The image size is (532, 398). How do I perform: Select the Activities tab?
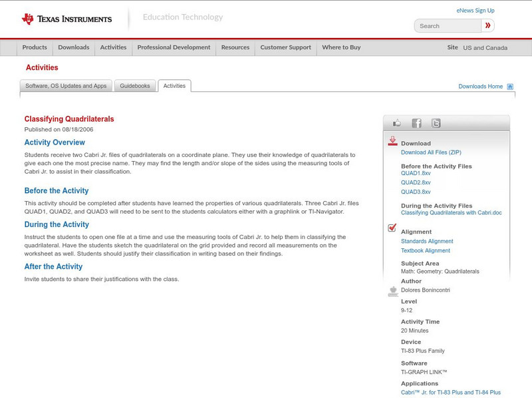click(174, 86)
